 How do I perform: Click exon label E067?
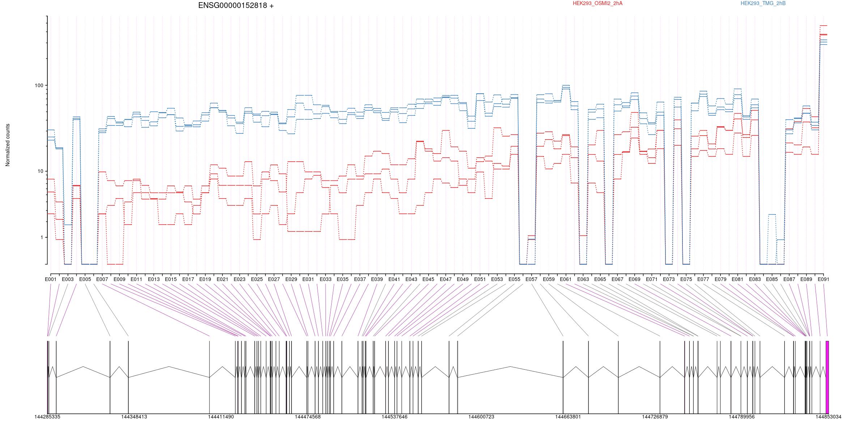click(x=617, y=279)
